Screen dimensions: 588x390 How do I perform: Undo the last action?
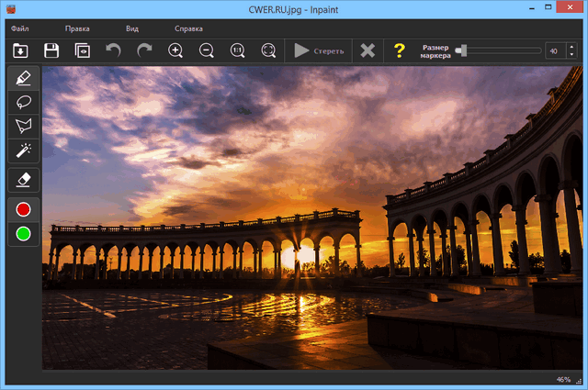[113, 50]
